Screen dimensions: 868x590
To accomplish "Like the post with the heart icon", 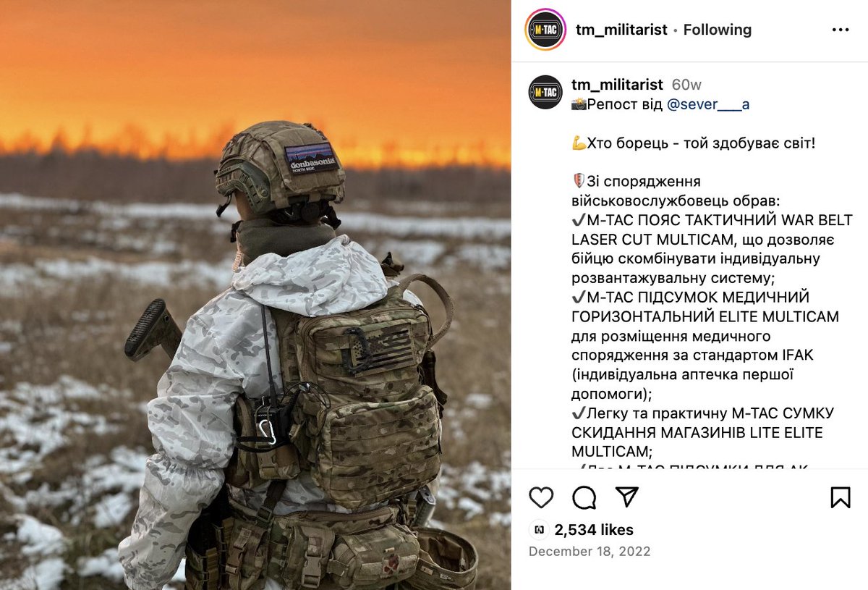I will click(541, 497).
